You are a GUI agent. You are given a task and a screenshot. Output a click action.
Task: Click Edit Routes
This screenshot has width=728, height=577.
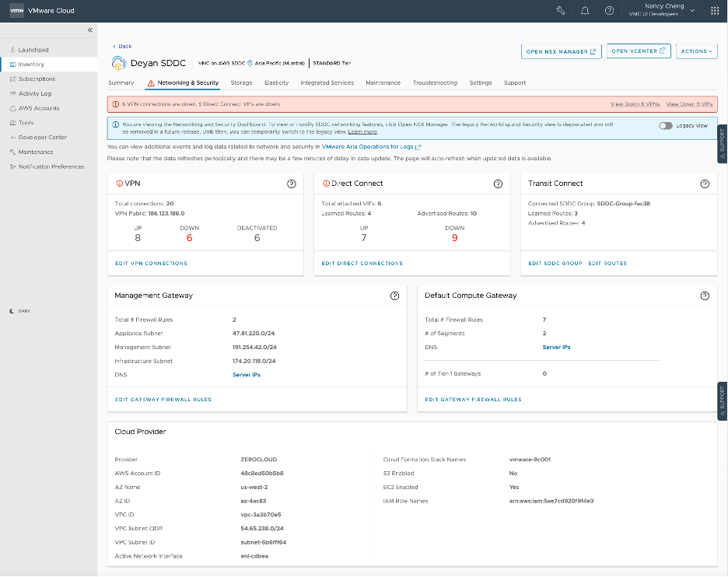click(607, 263)
